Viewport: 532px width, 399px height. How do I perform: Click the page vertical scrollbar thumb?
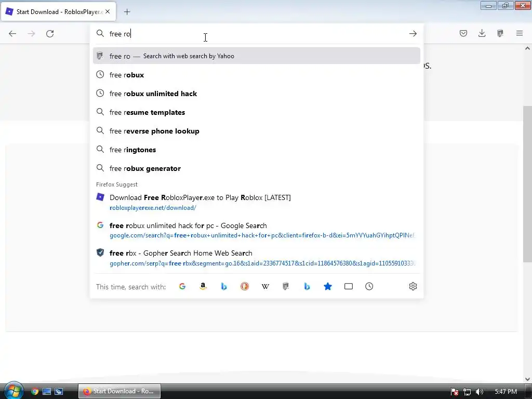[527, 183]
